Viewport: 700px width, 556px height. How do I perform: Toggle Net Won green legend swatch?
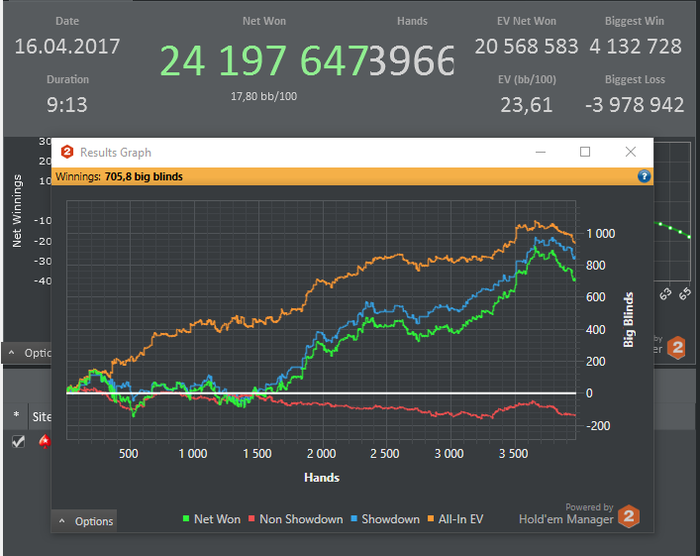pyautogui.click(x=186, y=518)
